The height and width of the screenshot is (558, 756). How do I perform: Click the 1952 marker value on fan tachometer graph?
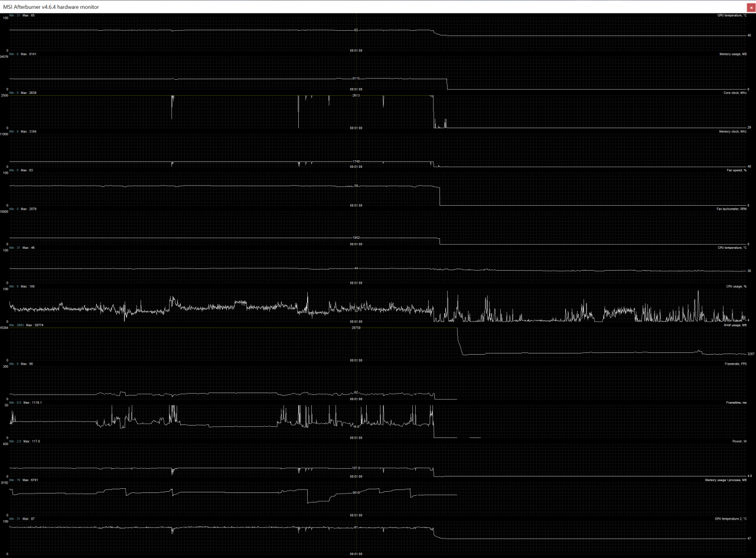(x=356, y=238)
